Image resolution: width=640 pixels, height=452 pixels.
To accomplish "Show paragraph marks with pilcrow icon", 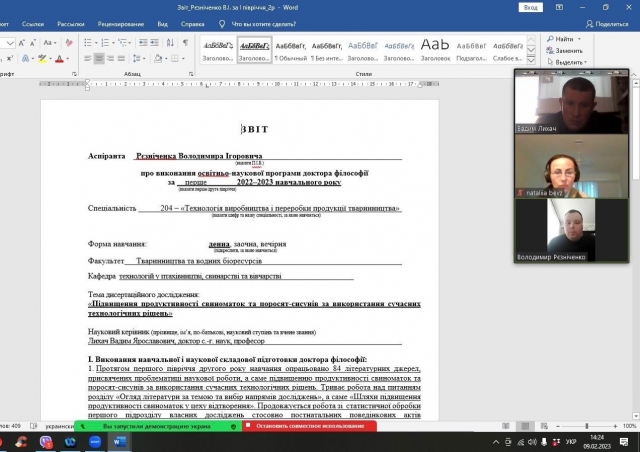I will (184, 42).
